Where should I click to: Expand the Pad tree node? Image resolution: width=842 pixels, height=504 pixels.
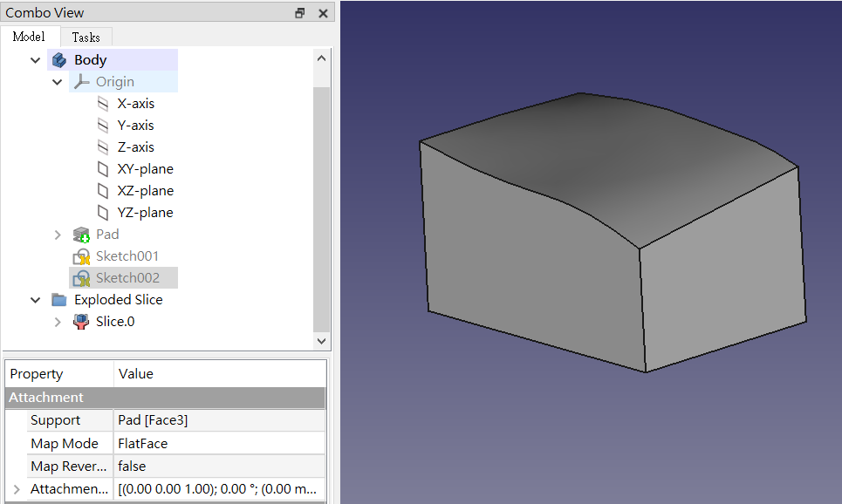58,235
